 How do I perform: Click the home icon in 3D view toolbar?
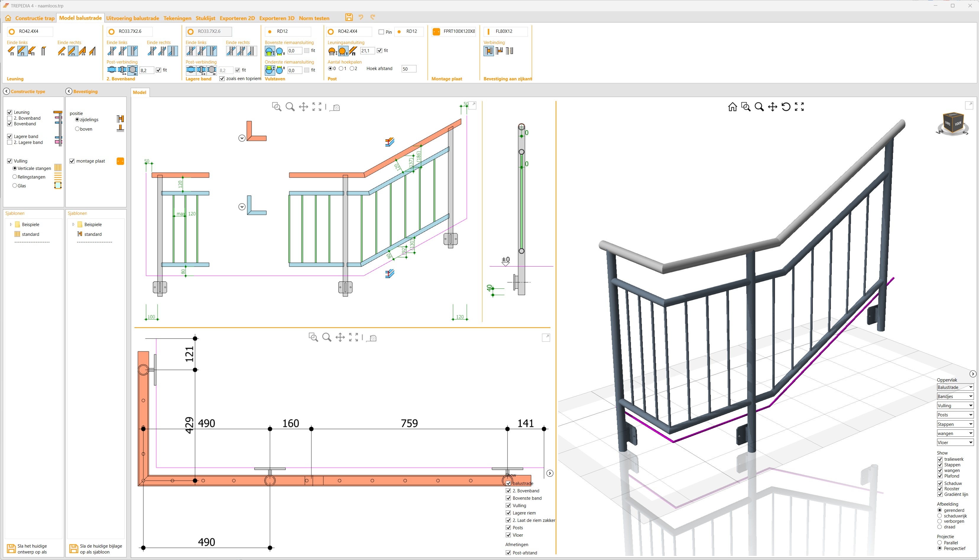(732, 107)
